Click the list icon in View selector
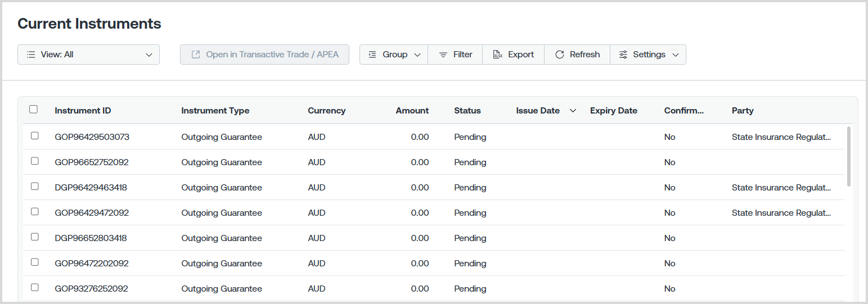Viewport: 868px width, 304px height. coord(31,55)
